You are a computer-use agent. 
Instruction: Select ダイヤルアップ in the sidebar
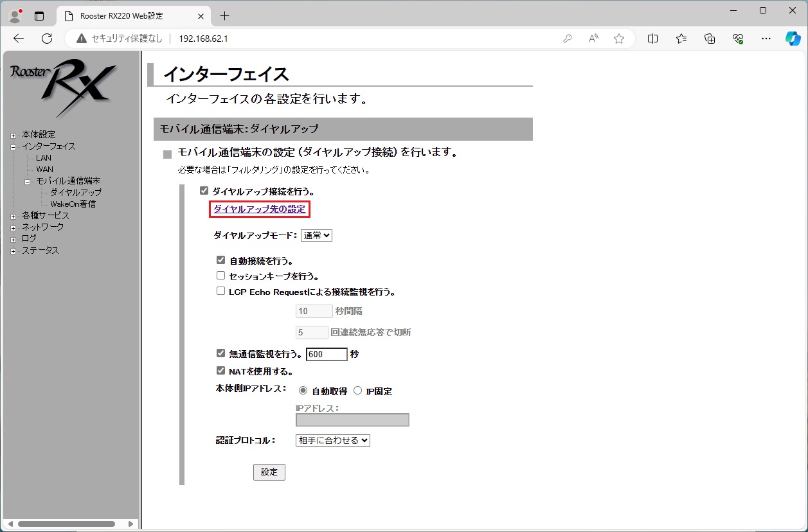click(x=76, y=192)
